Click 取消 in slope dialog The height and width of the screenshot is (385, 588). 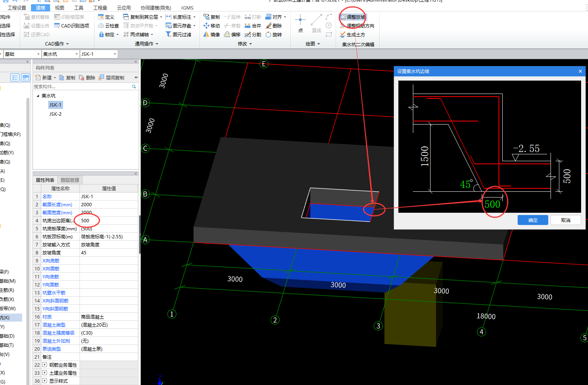click(x=566, y=220)
